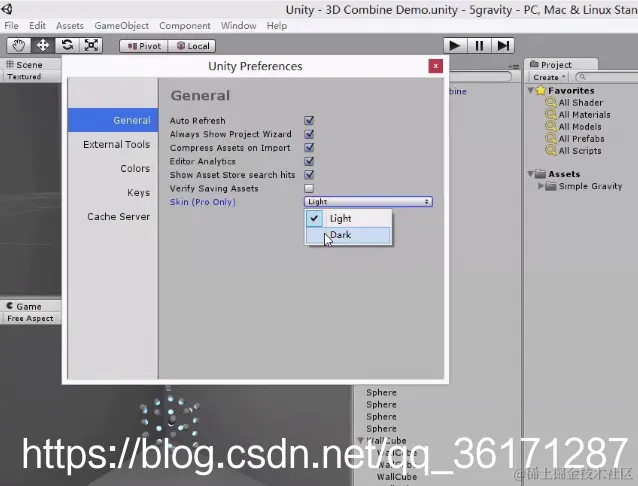Switch to the Scene tab
Image resolution: width=638 pixels, height=486 pixels.
pos(31,64)
